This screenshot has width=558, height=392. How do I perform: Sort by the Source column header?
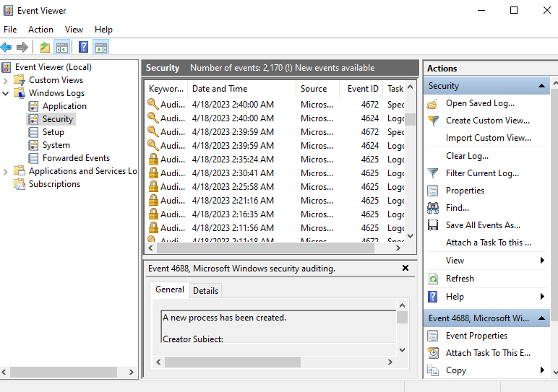click(317, 89)
